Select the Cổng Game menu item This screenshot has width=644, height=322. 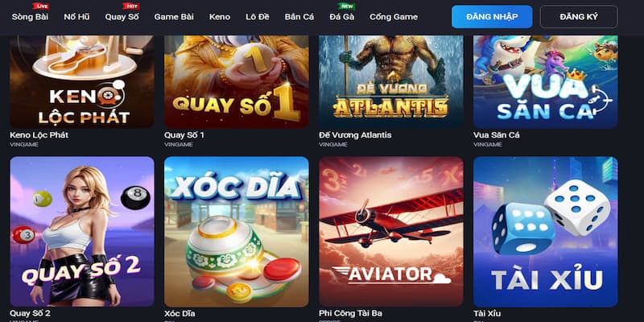394,17
